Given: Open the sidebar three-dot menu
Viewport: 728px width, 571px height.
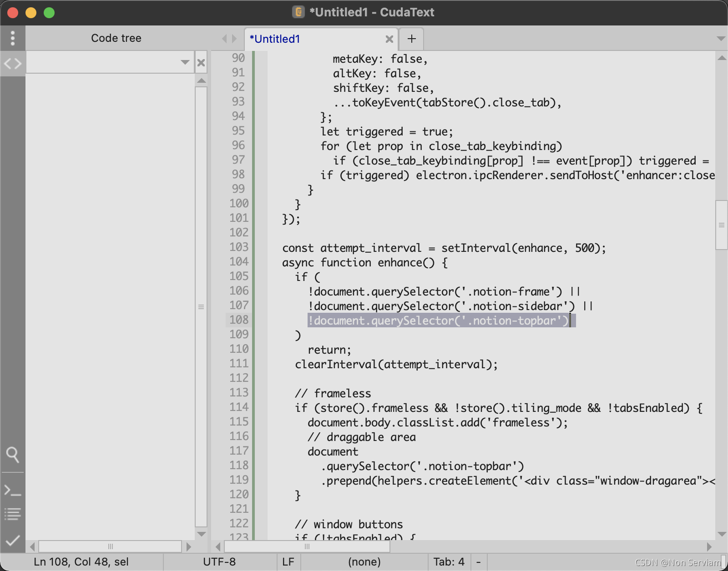Looking at the screenshot, I should [x=13, y=38].
